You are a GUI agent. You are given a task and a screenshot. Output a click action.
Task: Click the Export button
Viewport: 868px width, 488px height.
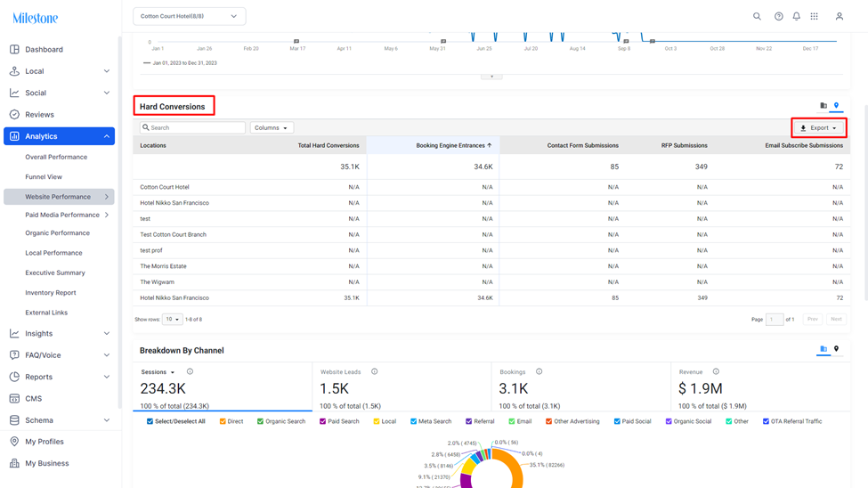tap(819, 128)
